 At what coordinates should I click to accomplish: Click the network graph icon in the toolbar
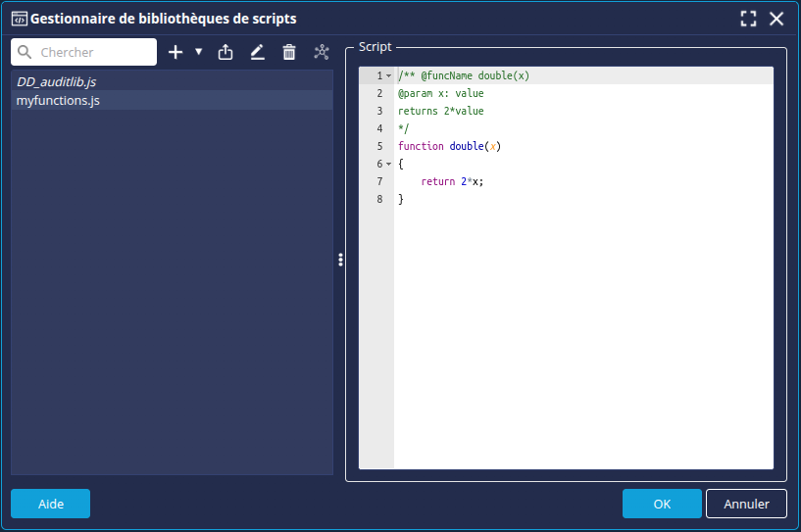pyautogui.click(x=322, y=52)
